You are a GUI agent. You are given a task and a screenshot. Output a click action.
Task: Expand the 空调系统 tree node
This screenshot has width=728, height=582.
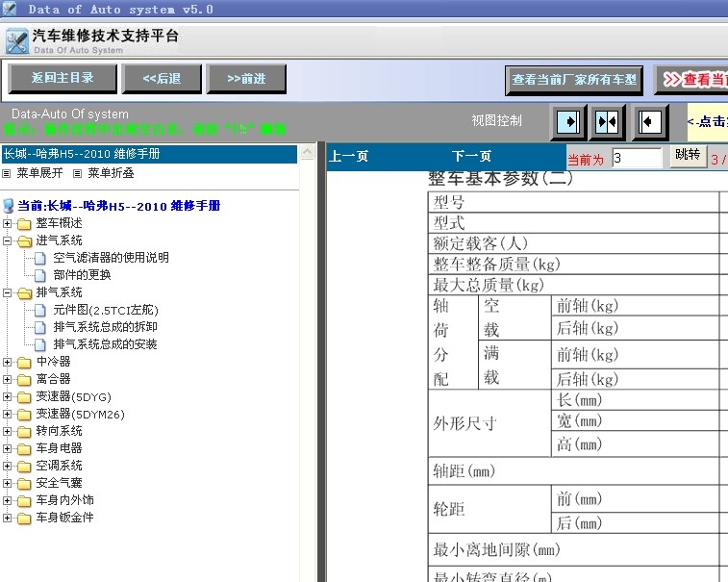[x=7, y=466]
